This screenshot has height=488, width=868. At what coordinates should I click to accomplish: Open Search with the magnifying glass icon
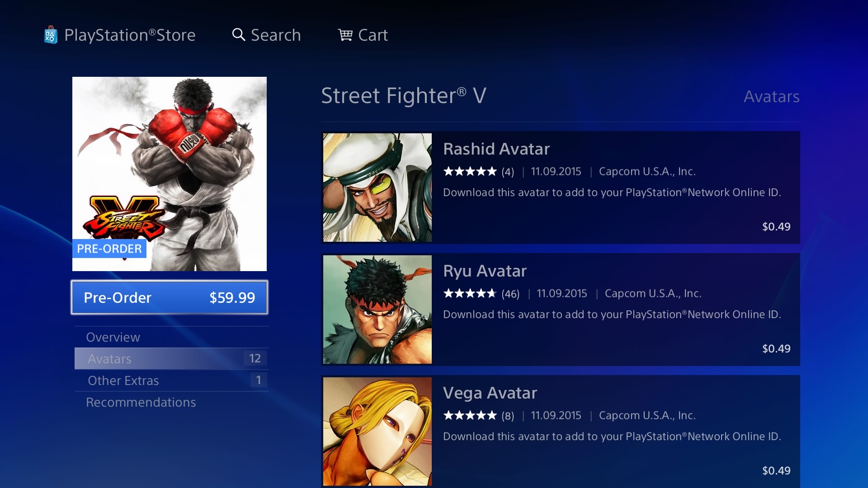pyautogui.click(x=238, y=34)
